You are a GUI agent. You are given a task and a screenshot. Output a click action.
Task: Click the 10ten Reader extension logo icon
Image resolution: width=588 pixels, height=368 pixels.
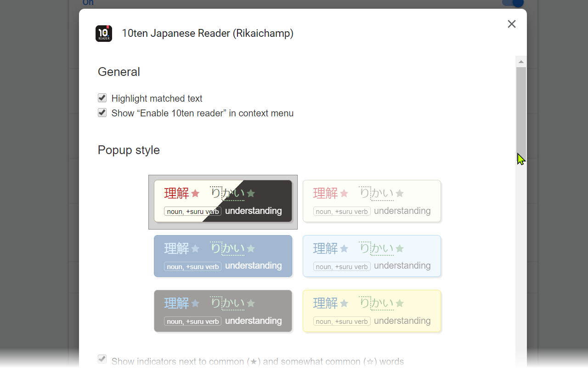104,34
